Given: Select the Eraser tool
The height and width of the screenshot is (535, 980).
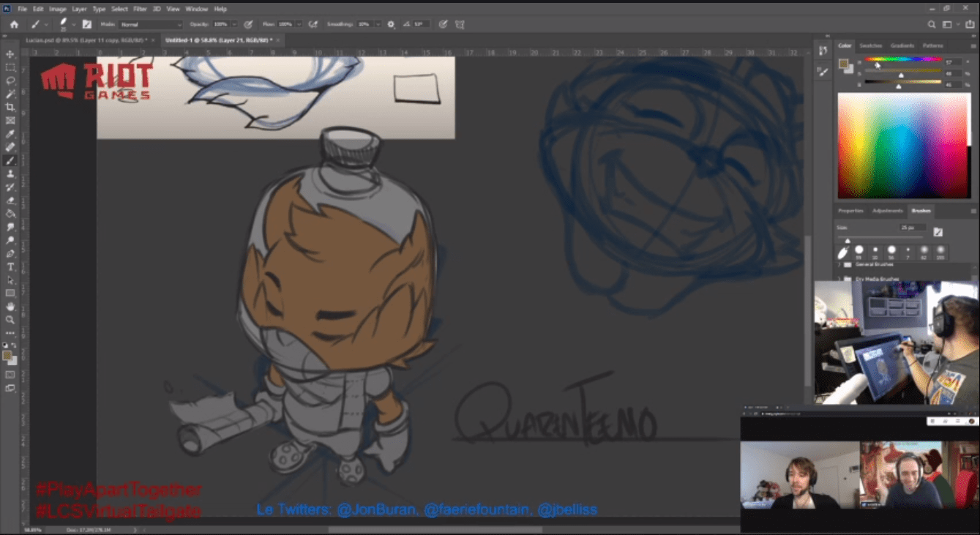Looking at the screenshot, I should point(10,201).
